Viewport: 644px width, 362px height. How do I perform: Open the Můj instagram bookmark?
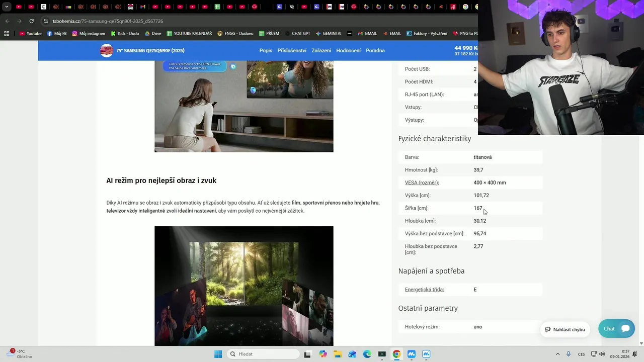(89, 34)
